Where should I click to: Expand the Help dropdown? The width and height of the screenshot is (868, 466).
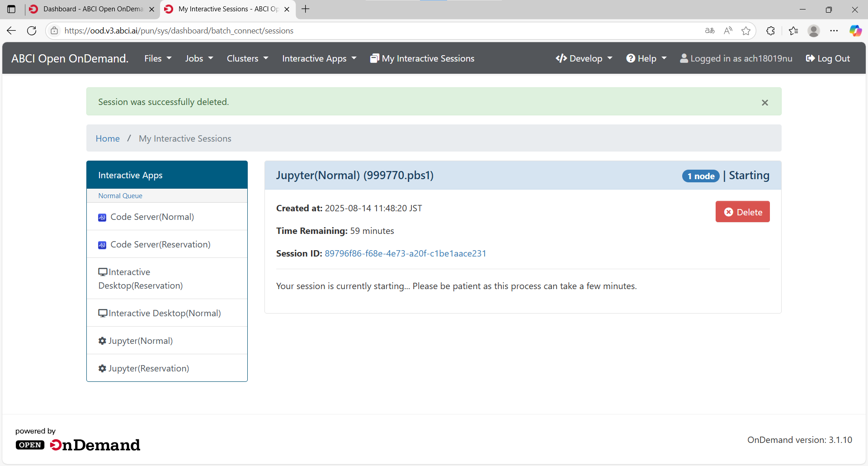646,58
